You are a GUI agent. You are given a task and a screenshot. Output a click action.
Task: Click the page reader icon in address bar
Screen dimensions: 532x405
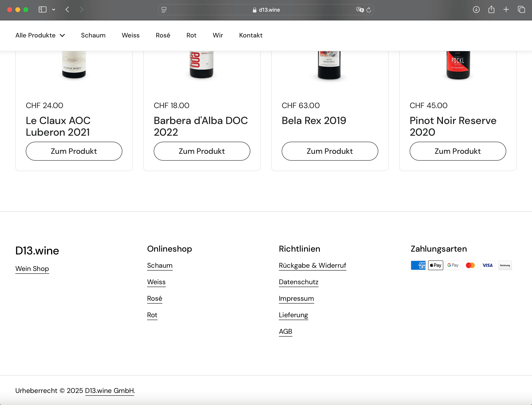pyautogui.click(x=164, y=10)
